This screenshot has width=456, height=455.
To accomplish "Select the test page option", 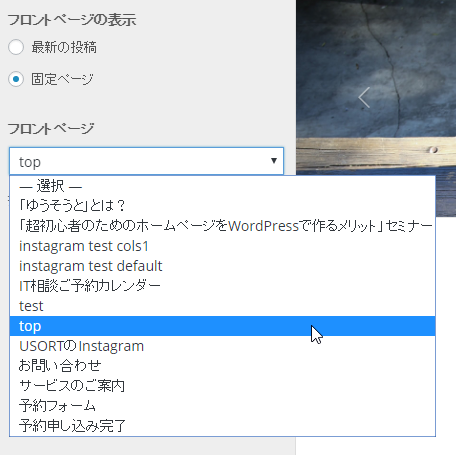I will click(x=222, y=306).
